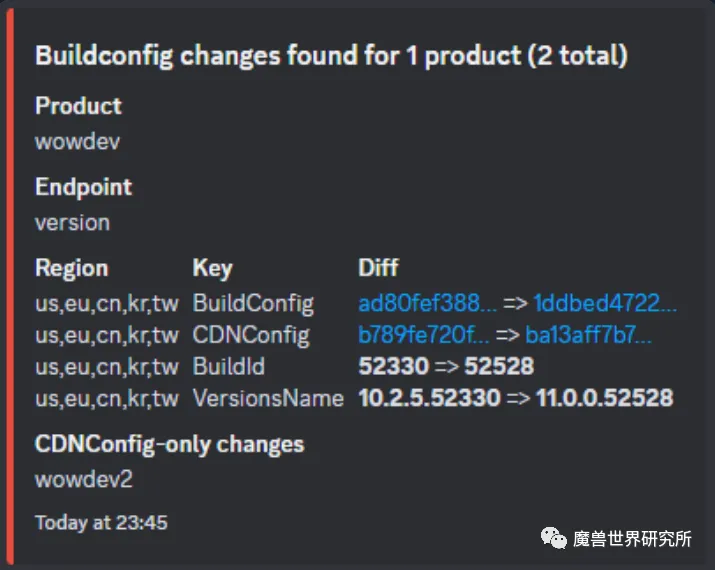The height and width of the screenshot is (570, 715).
Task: Click the new build number 52528
Action: [499, 367]
